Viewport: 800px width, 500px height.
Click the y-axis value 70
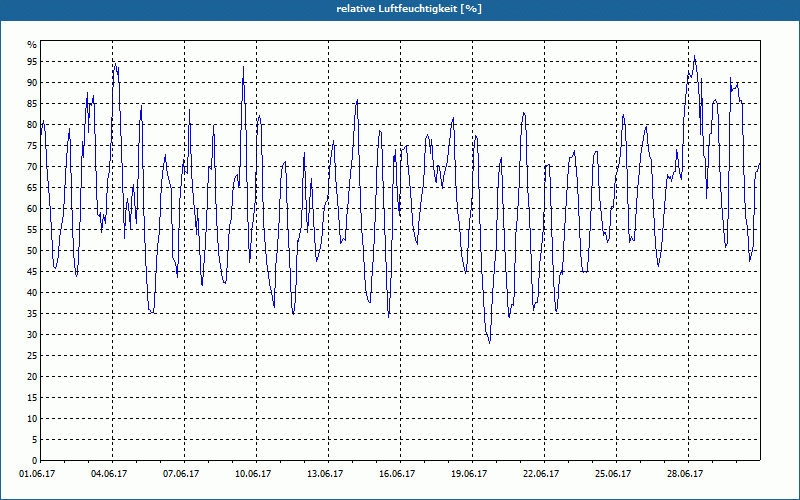pyautogui.click(x=32, y=166)
